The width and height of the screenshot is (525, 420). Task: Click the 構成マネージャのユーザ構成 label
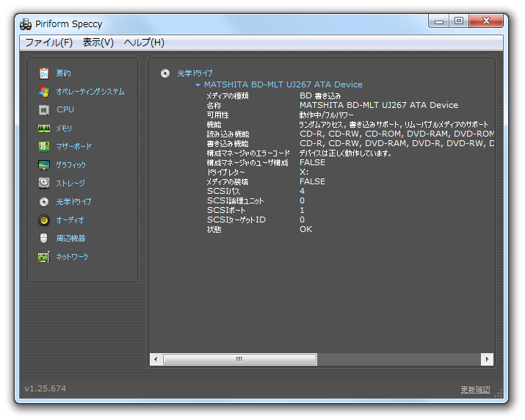pos(247,163)
